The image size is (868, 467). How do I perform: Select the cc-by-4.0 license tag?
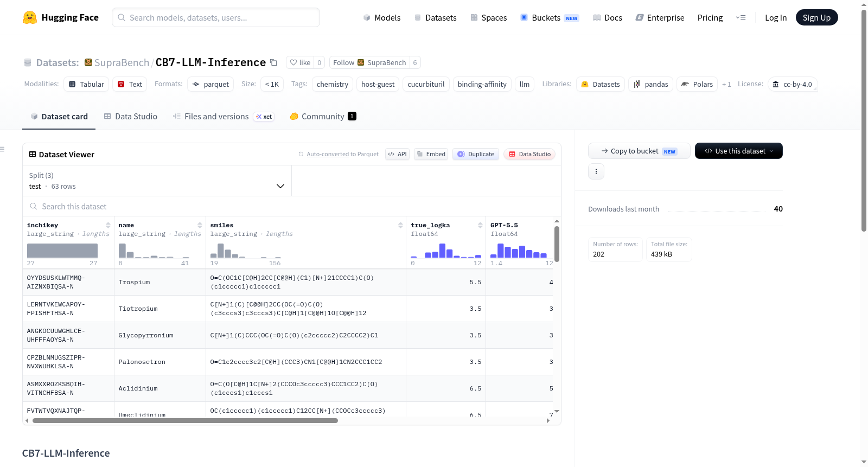tap(793, 84)
